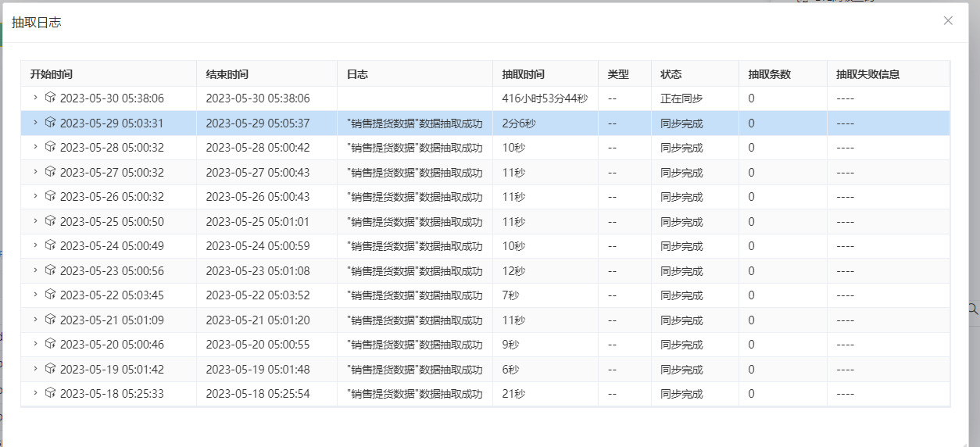This screenshot has width=980, height=447.
Task: Close the 抽取日志 dialog
Action: tap(948, 21)
